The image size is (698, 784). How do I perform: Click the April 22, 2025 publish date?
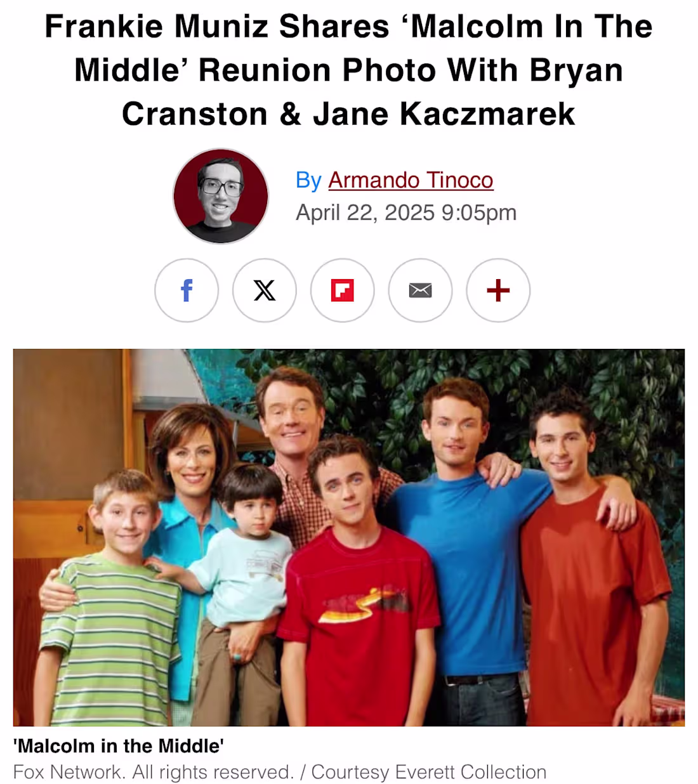(406, 212)
